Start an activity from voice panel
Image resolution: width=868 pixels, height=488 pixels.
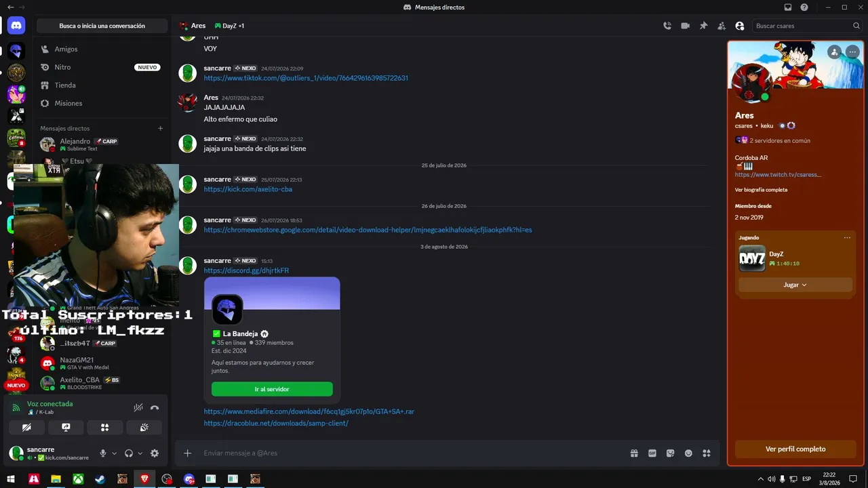click(x=105, y=427)
